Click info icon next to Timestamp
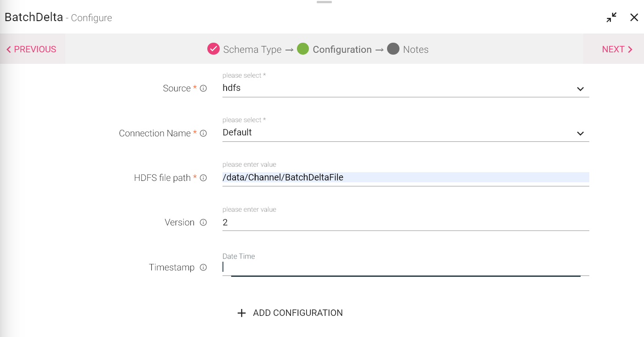 pos(203,268)
